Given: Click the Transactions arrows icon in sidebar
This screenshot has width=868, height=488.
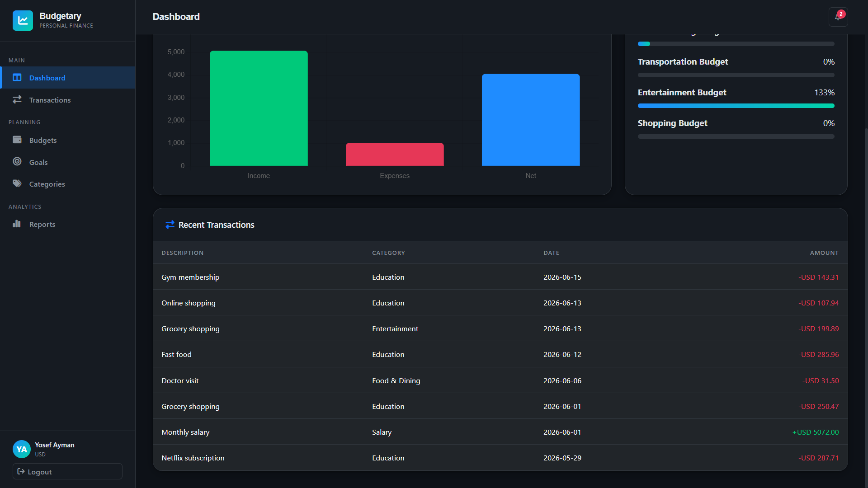Looking at the screenshot, I should (x=17, y=99).
